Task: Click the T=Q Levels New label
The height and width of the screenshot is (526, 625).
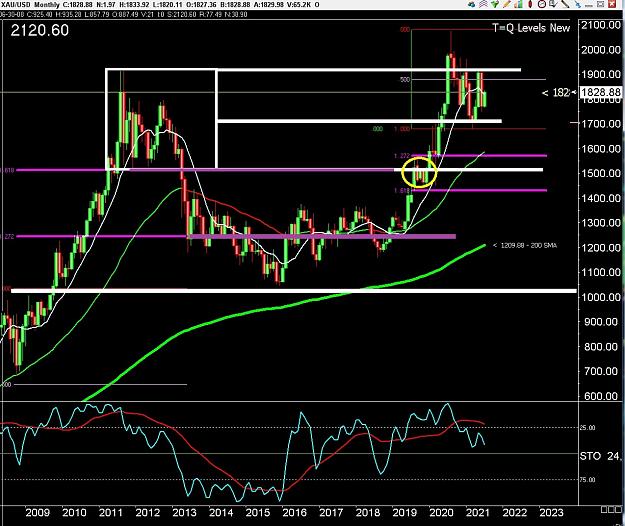Action: 531,28
